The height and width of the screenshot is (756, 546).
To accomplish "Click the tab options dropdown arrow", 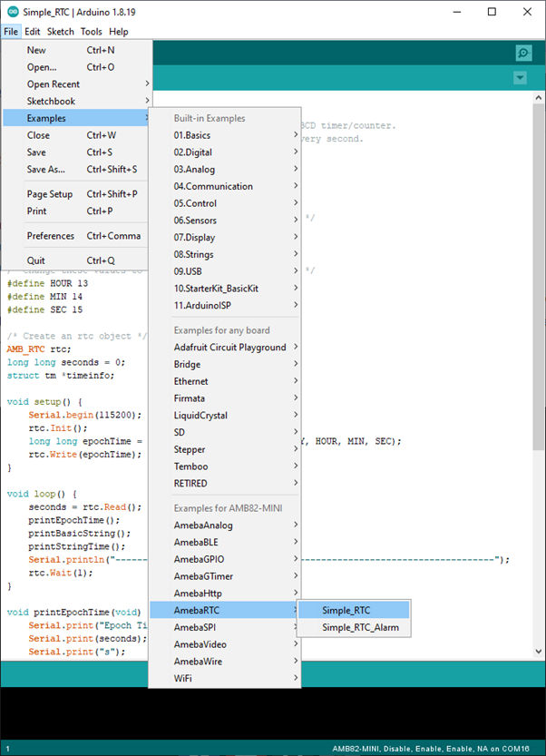I will (520, 78).
